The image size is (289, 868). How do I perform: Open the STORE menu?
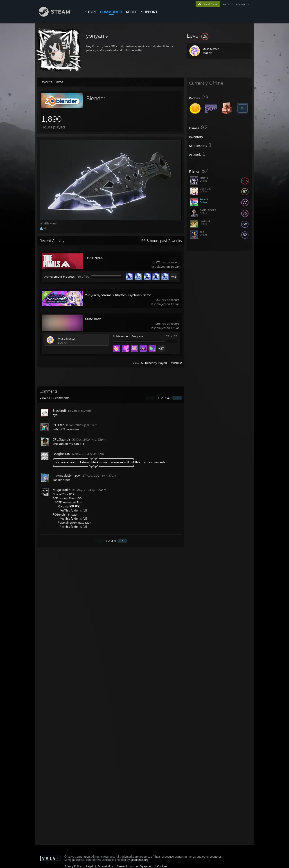[91, 12]
